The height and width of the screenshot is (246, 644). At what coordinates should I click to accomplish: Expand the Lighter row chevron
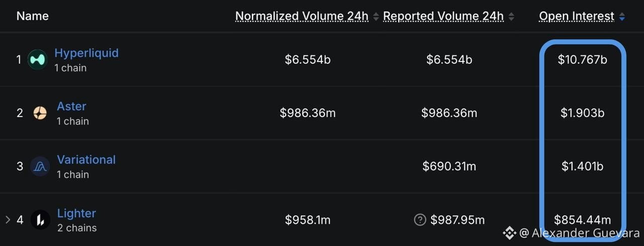coord(8,220)
